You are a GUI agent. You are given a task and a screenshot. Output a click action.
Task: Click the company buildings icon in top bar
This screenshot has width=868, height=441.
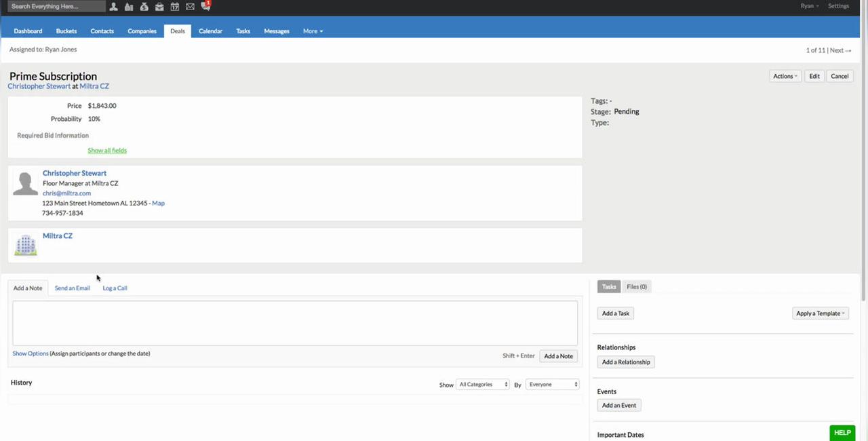129,7
